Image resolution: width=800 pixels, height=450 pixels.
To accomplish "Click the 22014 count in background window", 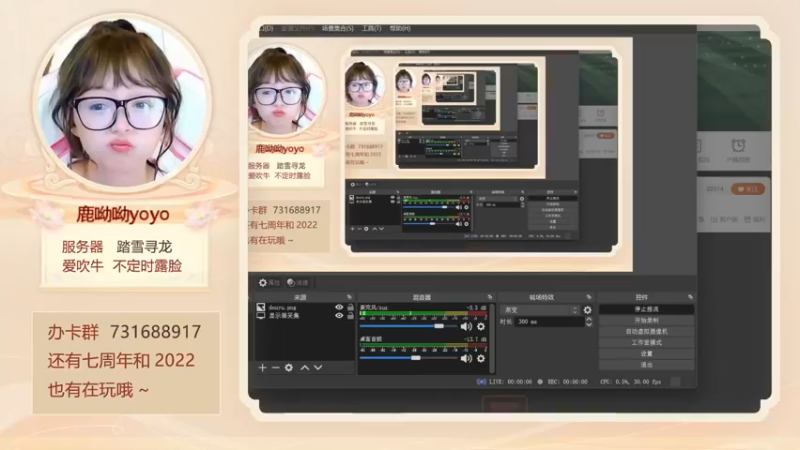I will tap(715, 189).
